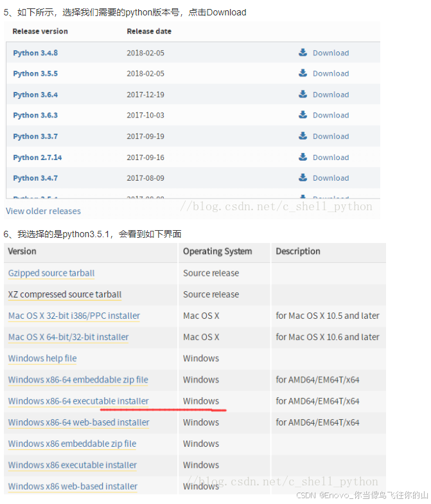
Task: Click release date 2017-08-09
Action: tap(145, 179)
